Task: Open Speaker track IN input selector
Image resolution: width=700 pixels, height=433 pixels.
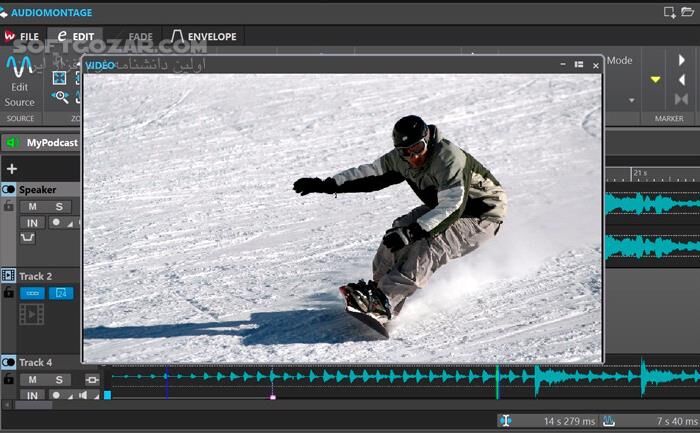Action: click(x=33, y=223)
